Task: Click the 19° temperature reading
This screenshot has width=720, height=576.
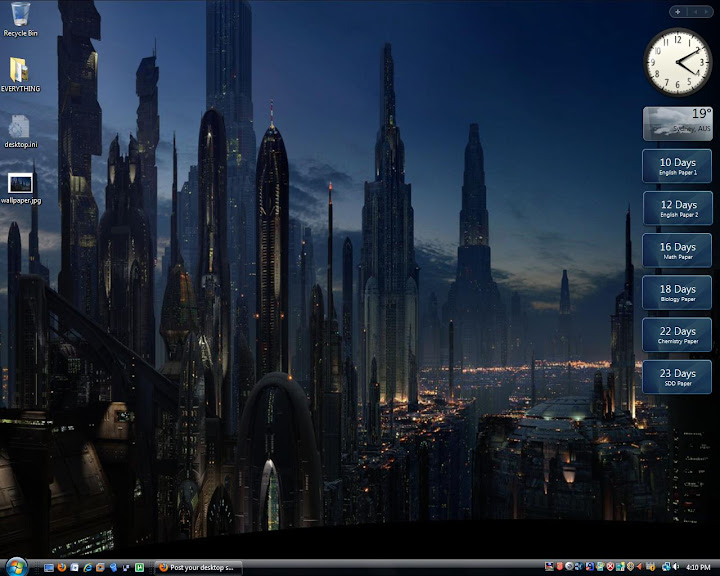Action: click(701, 113)
